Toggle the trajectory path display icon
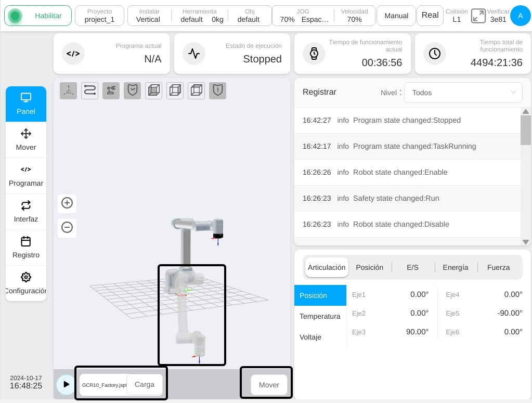 pos(89,90)
